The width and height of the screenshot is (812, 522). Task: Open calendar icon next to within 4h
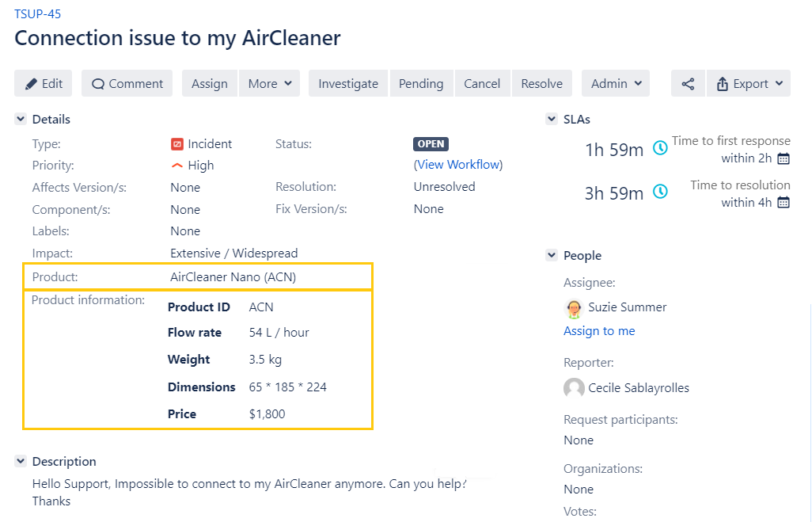(784, 203)
